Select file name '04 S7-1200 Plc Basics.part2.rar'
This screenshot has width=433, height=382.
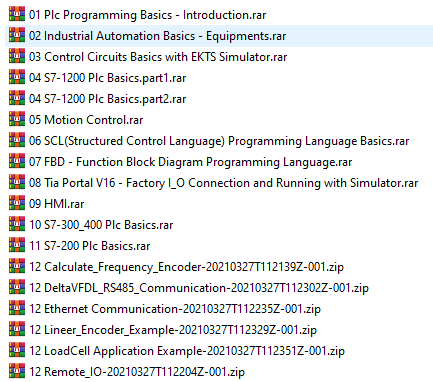[107, 99]
